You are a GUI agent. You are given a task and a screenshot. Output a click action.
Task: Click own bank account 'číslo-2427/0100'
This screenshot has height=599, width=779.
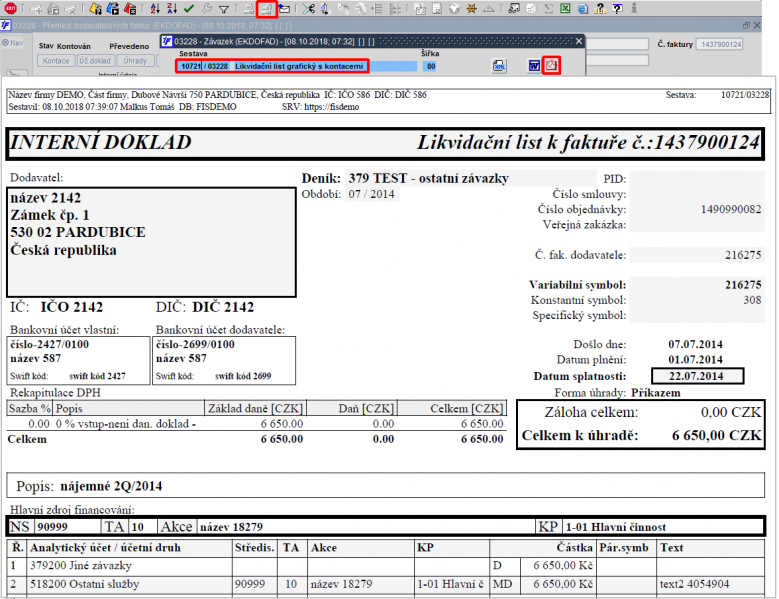(x=49, y=344)
